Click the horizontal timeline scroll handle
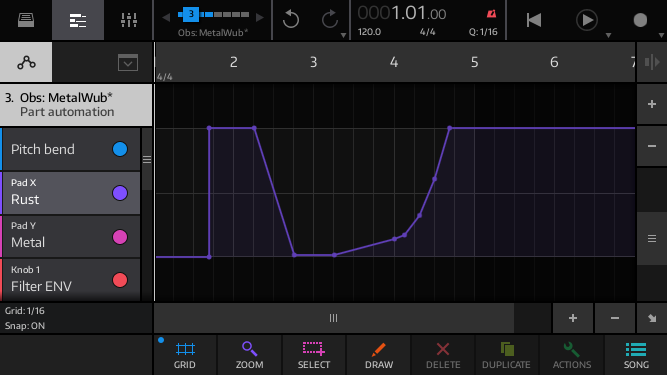This screenshot has height=375, width=667. point(334,318)
